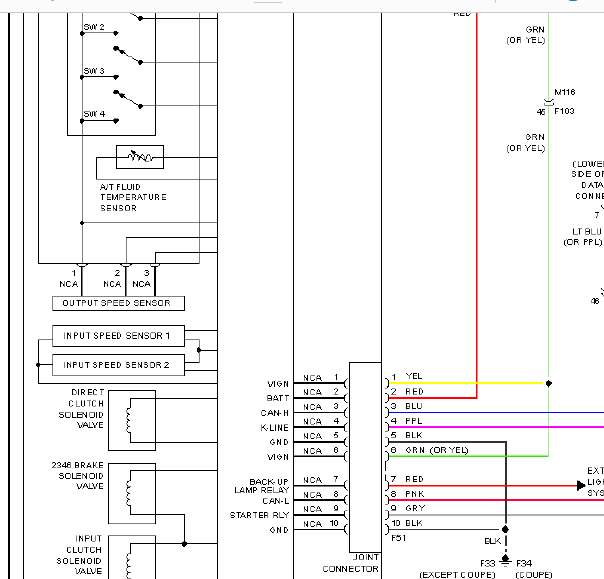The width and height of the screenshot is (604, 579).
Task: Click the 2346 BRAKE SOLENOID VALVE label
Action: pyautogui.click(x=78, y=476)
